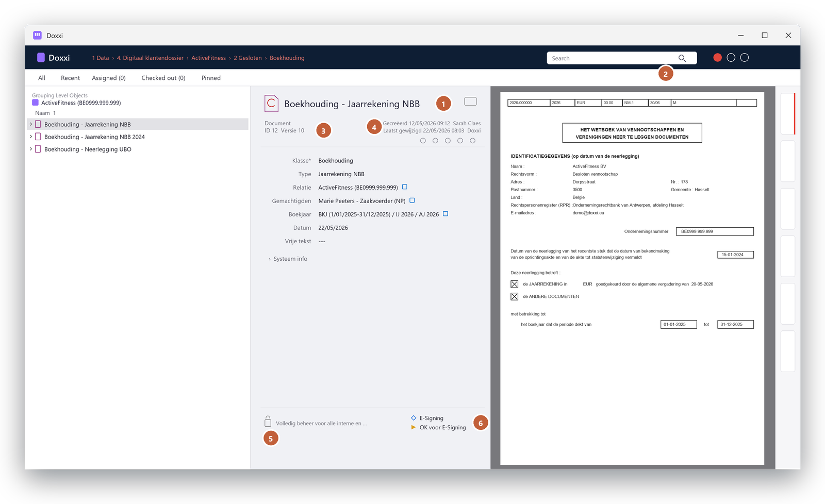The image size is (825, 504).
Task: Select second page thumbnail in preview strip
Action: 788,161
